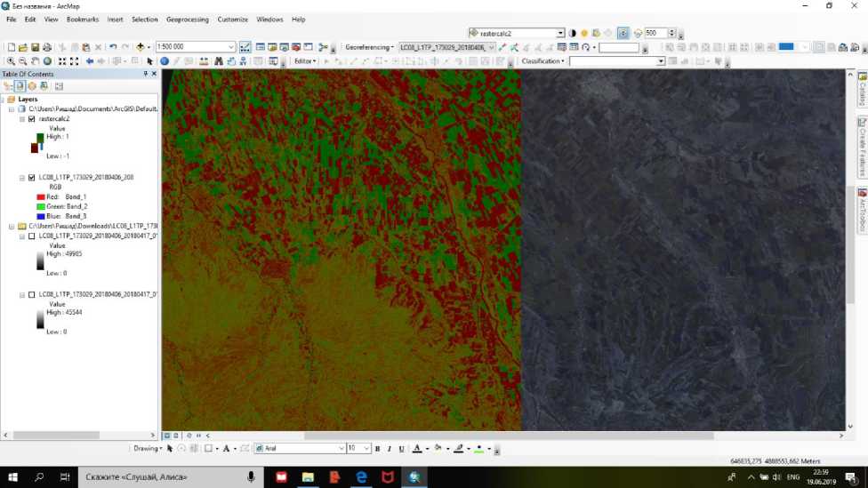The image size is (868, 488).
Task: Open the Find binoculars tool
Action: click(217, 61)
